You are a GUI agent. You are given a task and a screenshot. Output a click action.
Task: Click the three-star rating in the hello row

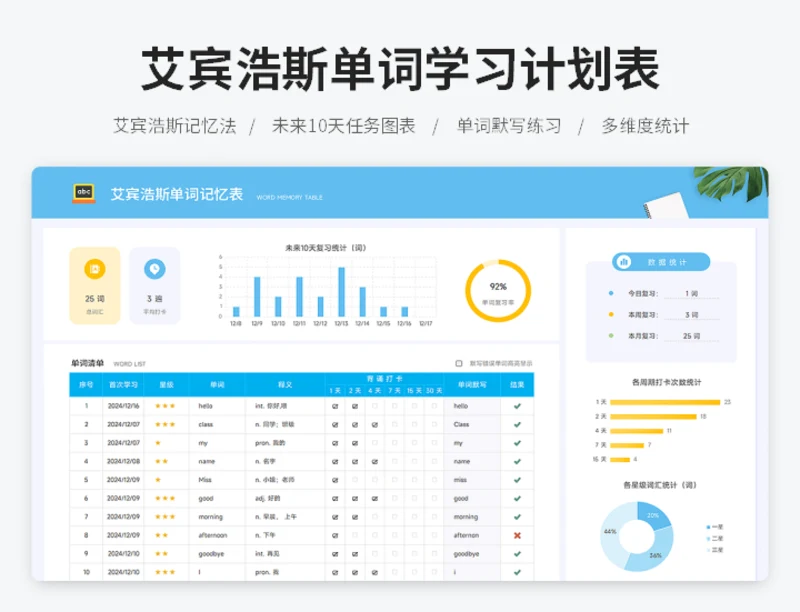[165, 406]
